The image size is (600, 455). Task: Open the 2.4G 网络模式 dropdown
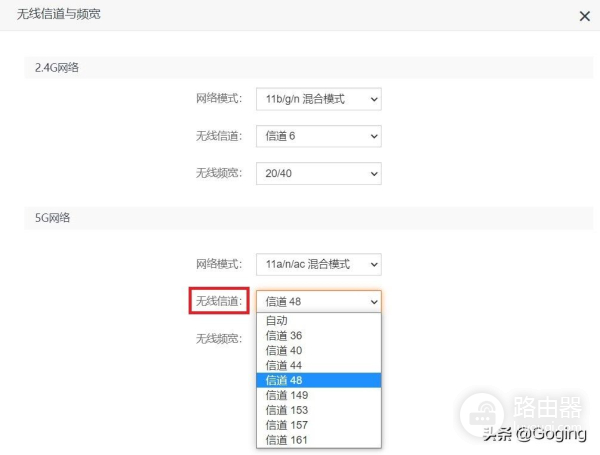[x=319, y=99]
